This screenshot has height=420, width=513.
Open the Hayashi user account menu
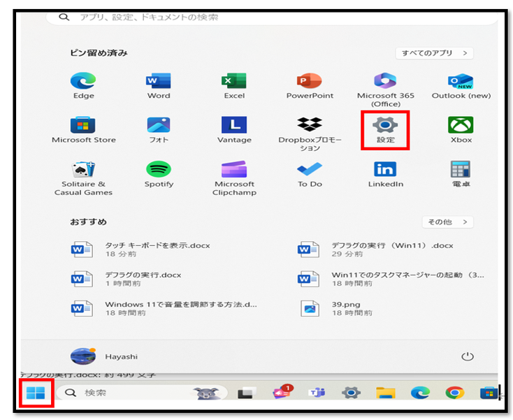coord(104,356)
